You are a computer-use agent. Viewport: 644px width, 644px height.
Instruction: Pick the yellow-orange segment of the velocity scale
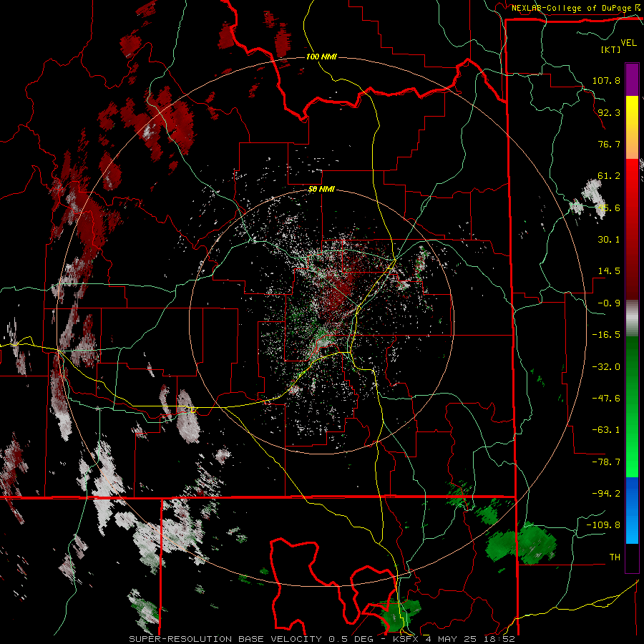point(632,127)
